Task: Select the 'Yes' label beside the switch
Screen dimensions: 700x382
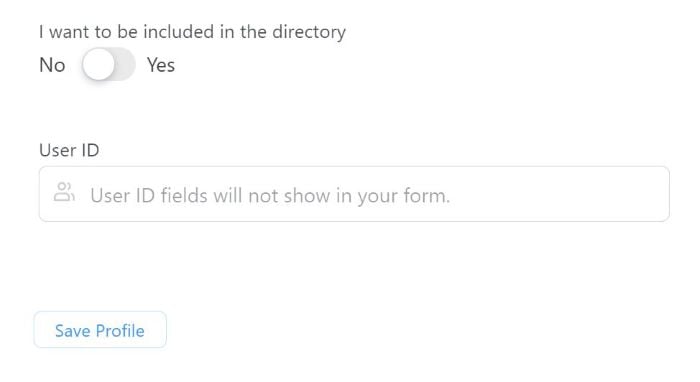Action: 161,65
